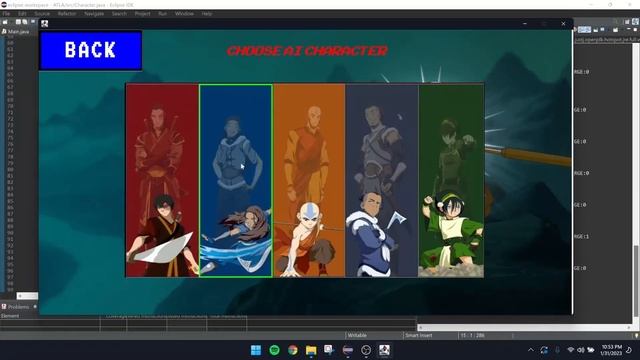Click the game window title bar icon

[44, 24]
